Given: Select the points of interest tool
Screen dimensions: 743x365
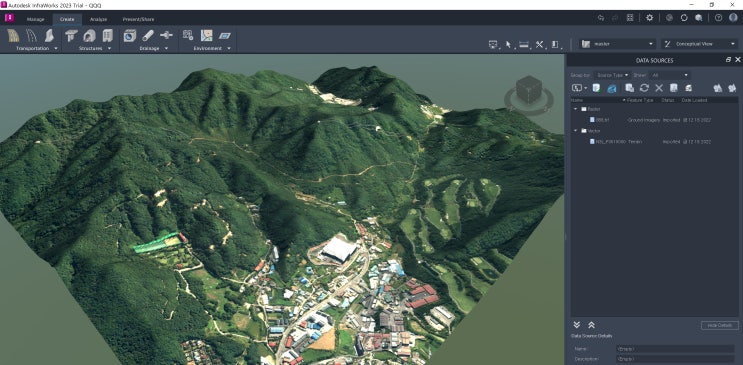Looking at the screenshot, I should pyautogui.click(x=188, y=36).
